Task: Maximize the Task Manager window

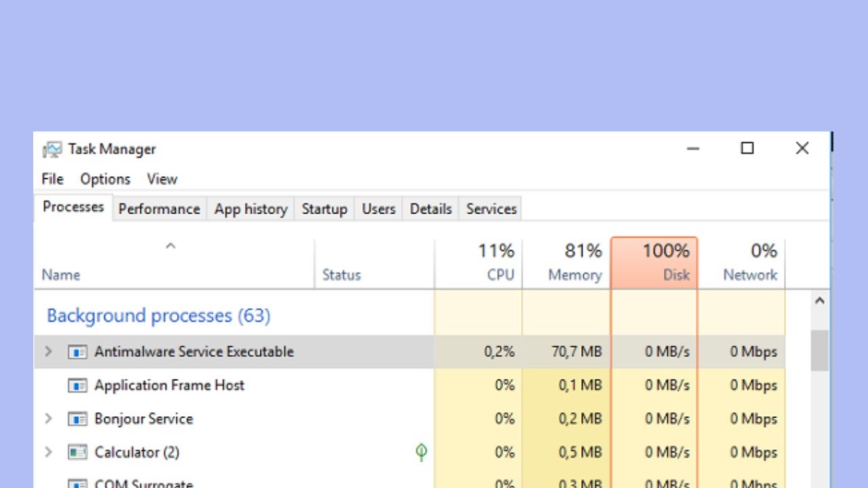Action: 747,148
